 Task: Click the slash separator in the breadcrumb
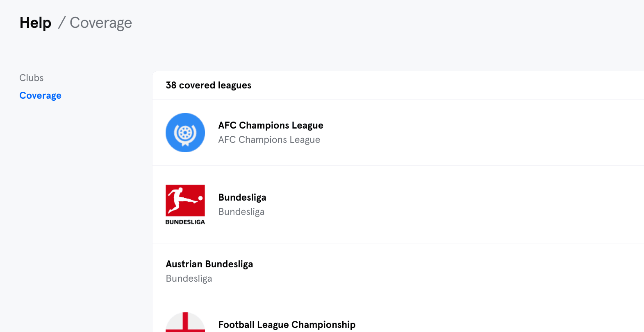point(62,23)
